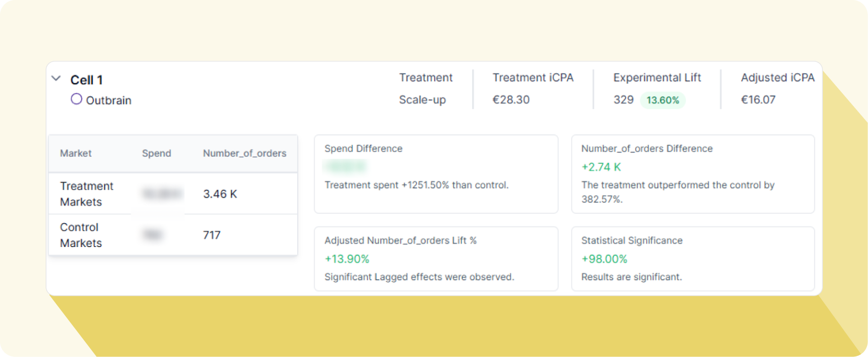
Task: Click the Number_of_orders column header
Action: tap(244, 153)
